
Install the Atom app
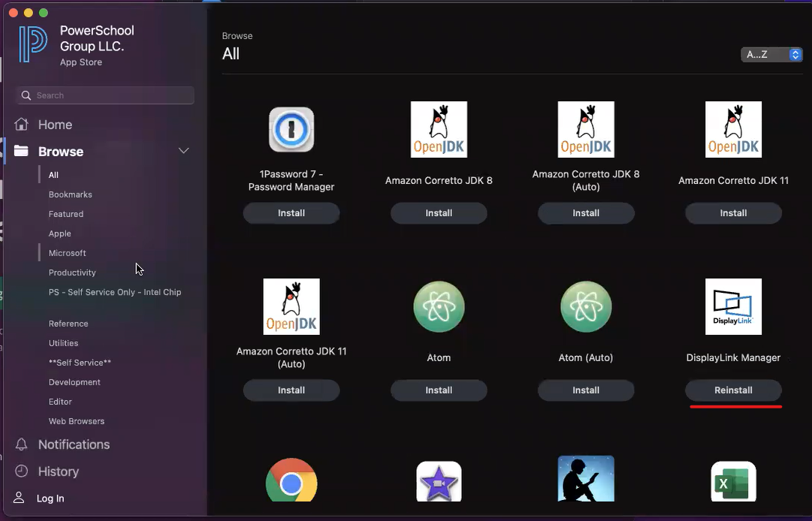pos(439,390)
